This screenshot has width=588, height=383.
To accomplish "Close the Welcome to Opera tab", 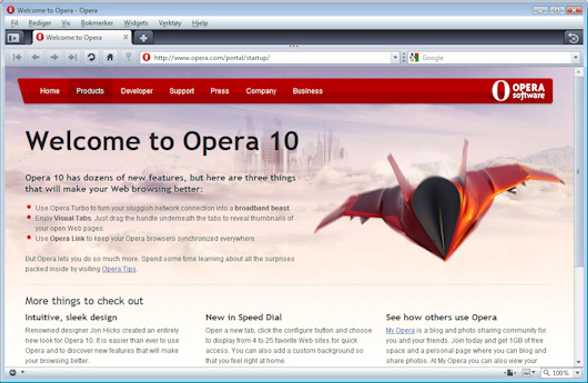I will pos(125,37).
